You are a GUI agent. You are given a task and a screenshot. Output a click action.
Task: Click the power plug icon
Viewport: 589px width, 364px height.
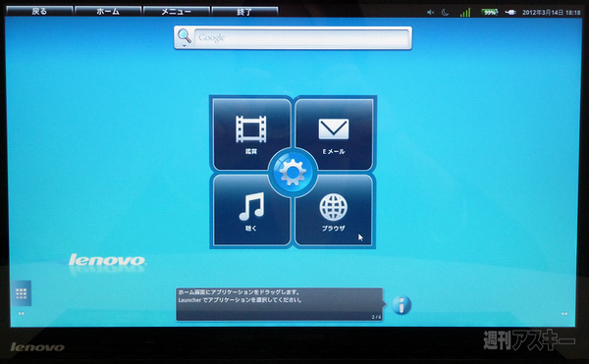click(x=510, y=13)
